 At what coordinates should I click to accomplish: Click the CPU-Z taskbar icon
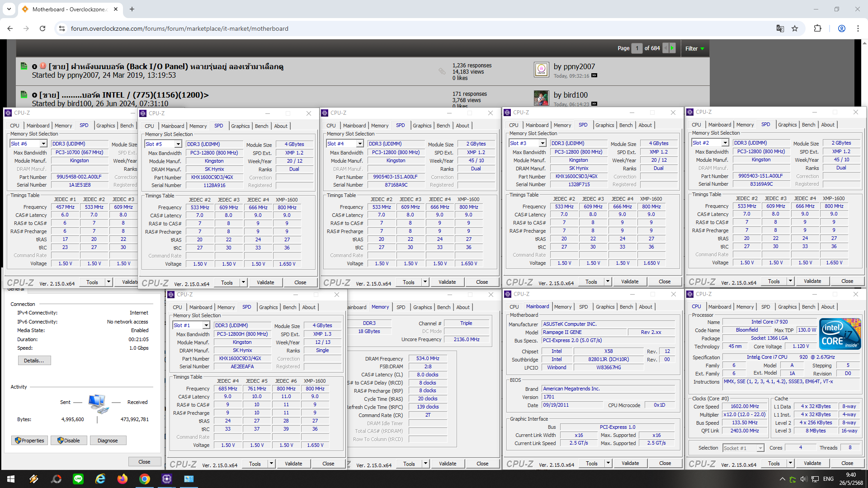(166, 479)
